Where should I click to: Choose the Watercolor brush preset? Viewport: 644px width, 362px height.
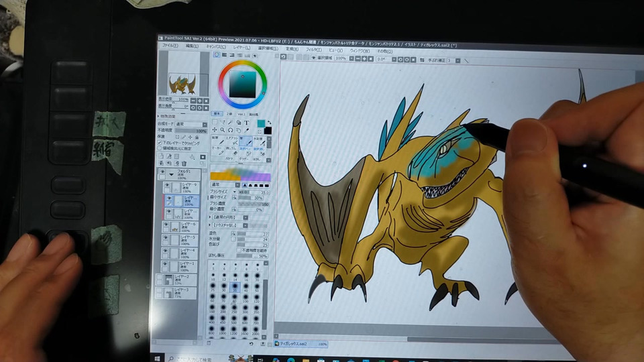point(260,141)
